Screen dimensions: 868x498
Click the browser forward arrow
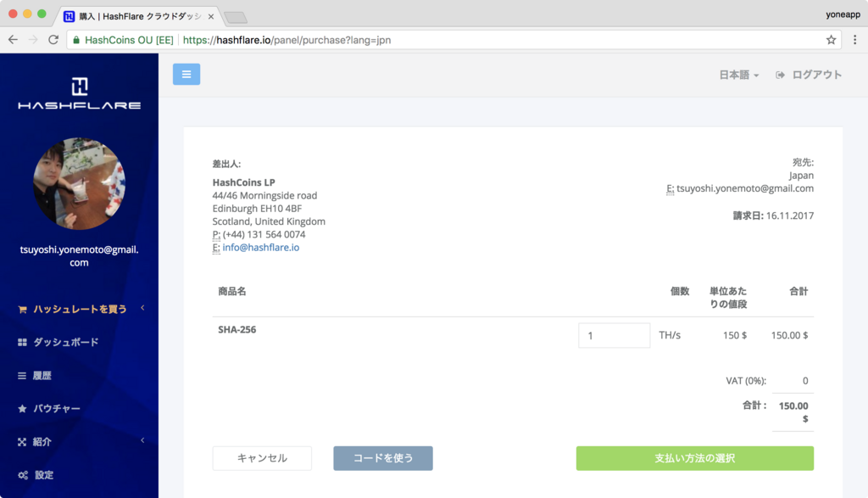(33, 40)
